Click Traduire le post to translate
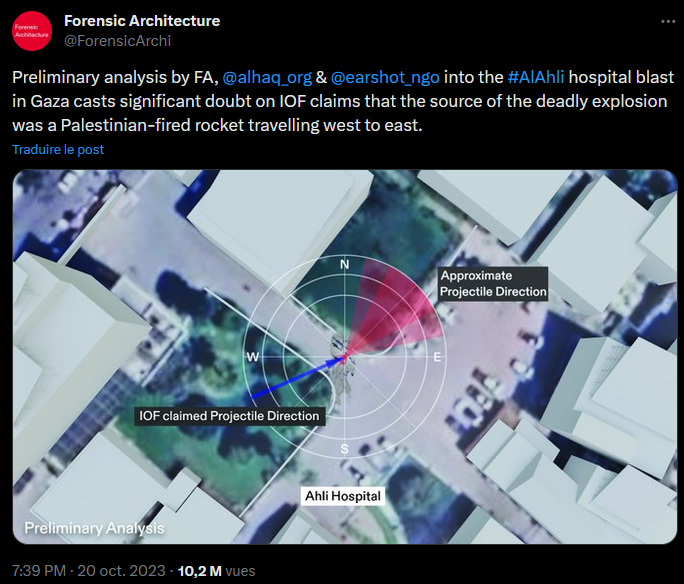 tap(58, 149)
